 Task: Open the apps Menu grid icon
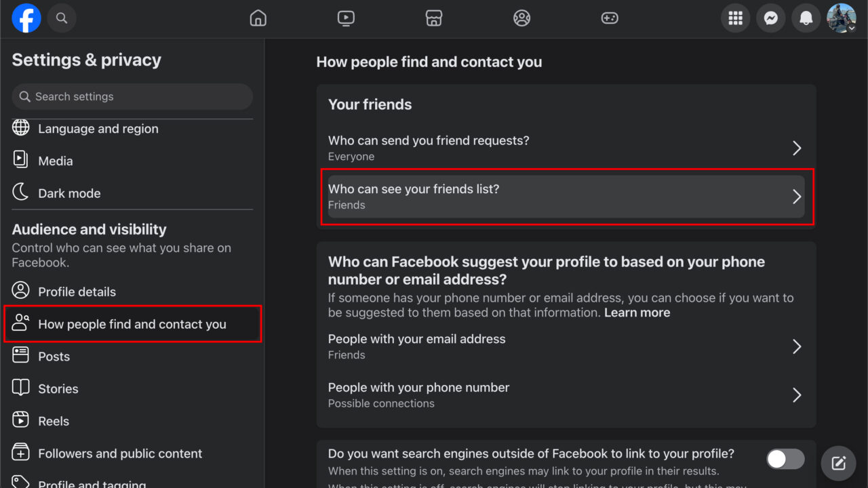pos(735,18)
